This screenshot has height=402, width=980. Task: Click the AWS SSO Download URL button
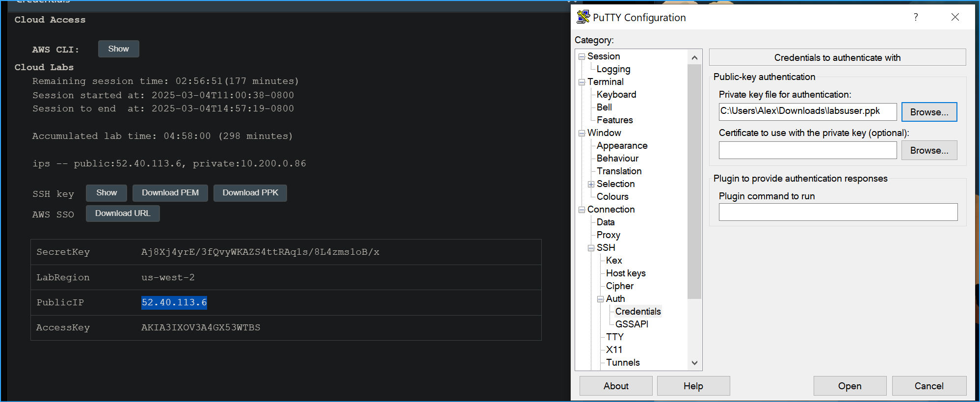point(123,214)
